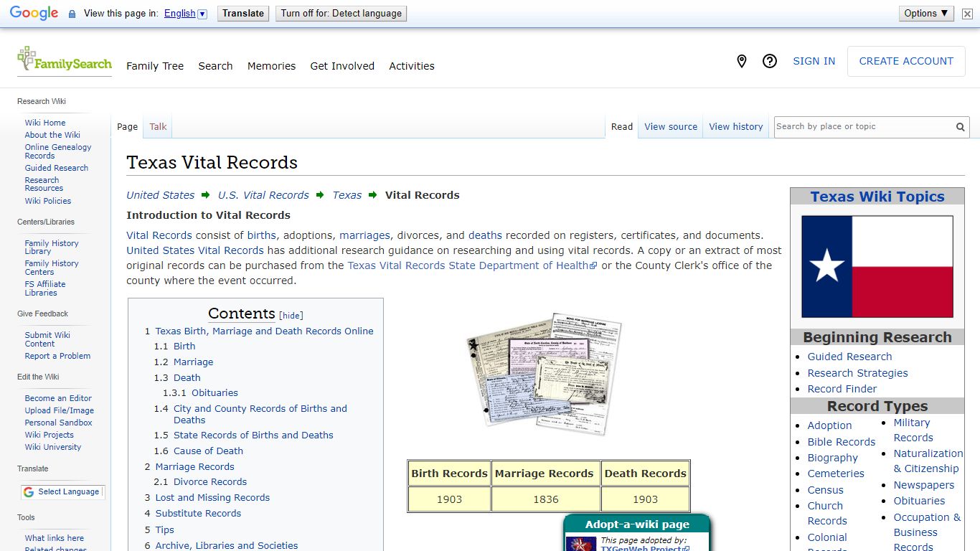Click Report a Problem link
The height and width of the screenshot is (551, 980).
(57, 356)
